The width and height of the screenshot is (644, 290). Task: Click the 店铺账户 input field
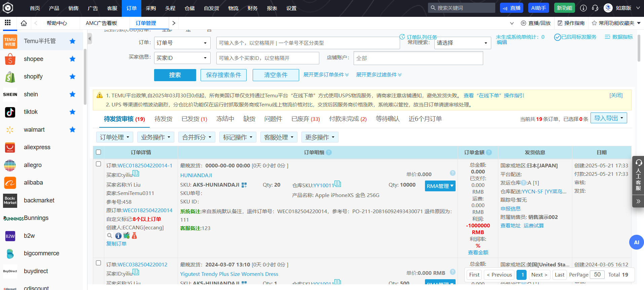tap(418, 58)
